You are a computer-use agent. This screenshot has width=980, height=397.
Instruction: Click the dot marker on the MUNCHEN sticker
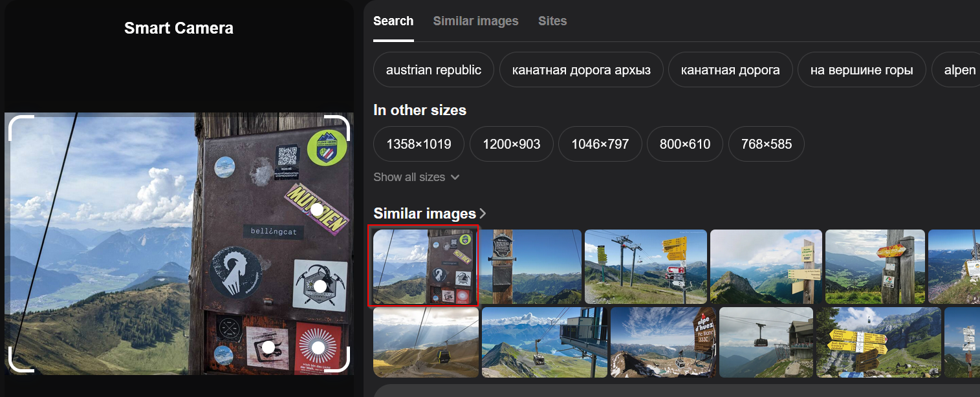(317, 210)
